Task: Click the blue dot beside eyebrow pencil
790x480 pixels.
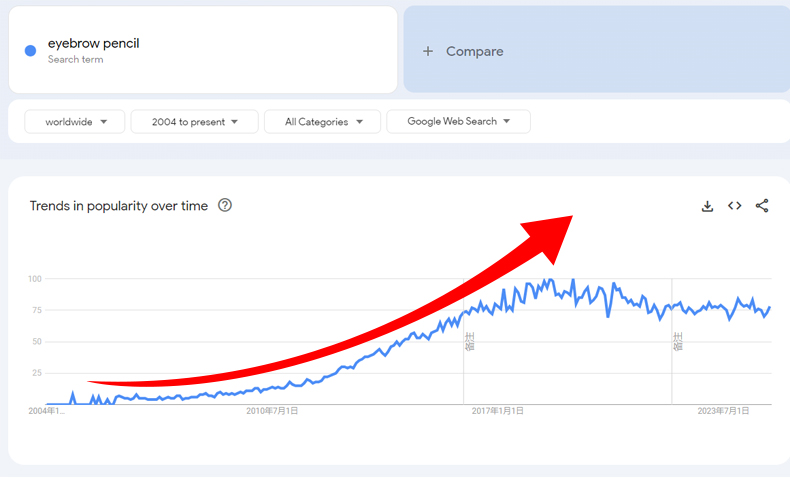Action: (x=30, y=50)
